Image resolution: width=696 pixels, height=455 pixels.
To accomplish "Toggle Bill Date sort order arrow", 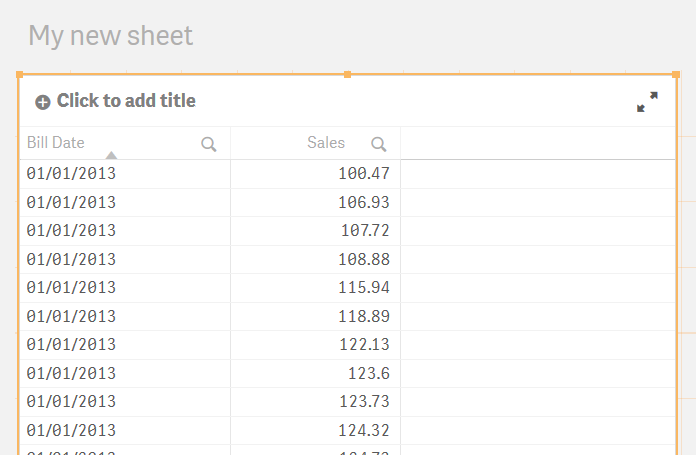I will [111, 155].
